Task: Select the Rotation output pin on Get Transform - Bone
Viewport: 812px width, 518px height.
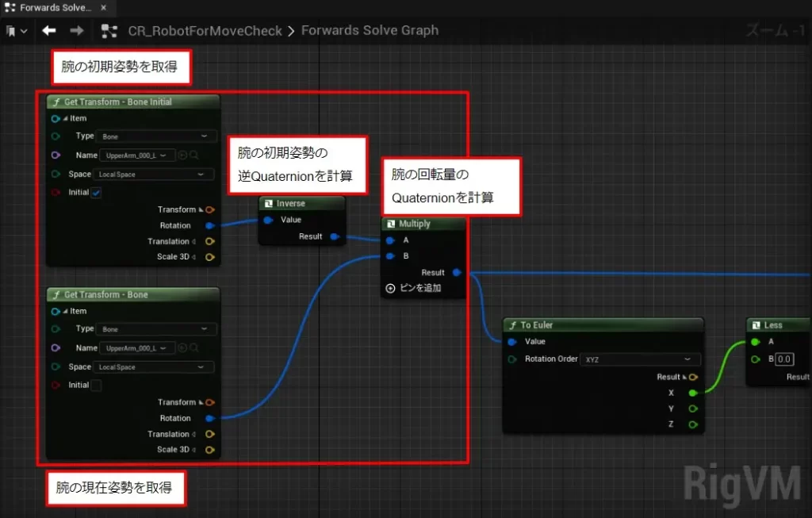Action: coord(208,418)
